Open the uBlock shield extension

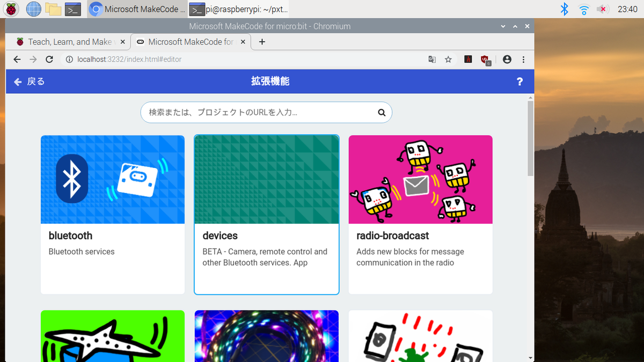point(486,60)
